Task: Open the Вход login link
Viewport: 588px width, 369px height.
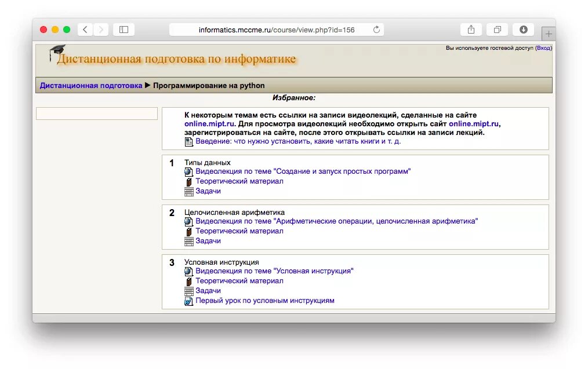Action: (x=543, y=48)
